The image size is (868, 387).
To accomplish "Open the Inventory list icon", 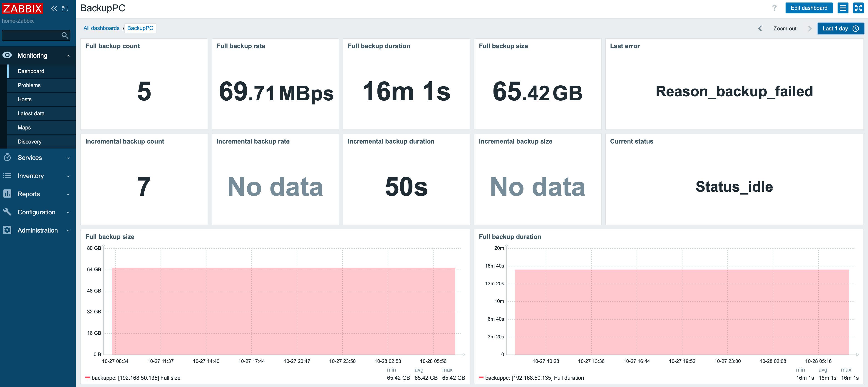I will tap(7, 176).
